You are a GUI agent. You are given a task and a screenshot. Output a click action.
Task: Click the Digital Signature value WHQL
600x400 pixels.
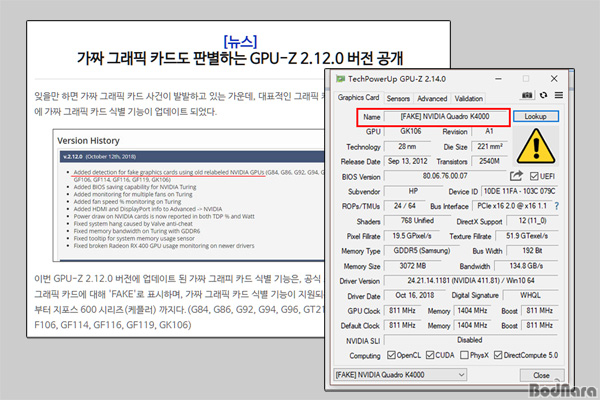[x=530, y=295]
